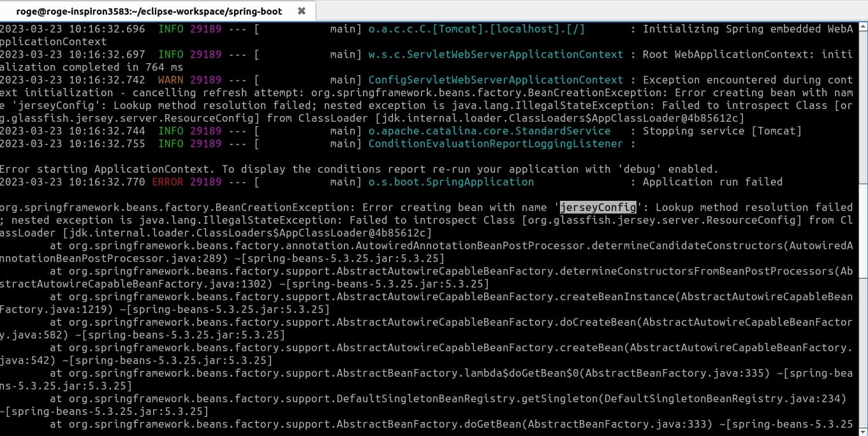
Task: Click 'Exception encountered during cont' text
Action: (747, 80)
